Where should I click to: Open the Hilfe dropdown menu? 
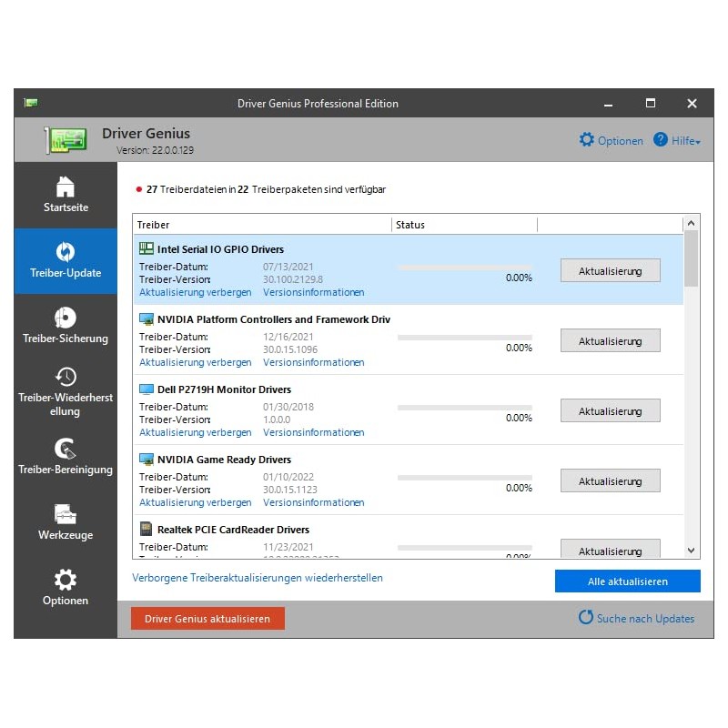(677, 141)
